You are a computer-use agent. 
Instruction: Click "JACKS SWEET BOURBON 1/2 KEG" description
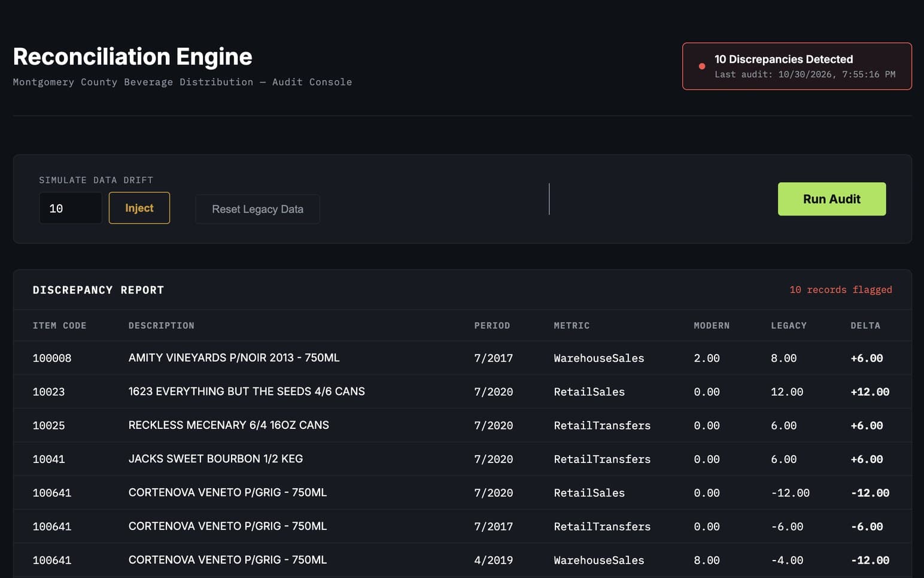215,459
